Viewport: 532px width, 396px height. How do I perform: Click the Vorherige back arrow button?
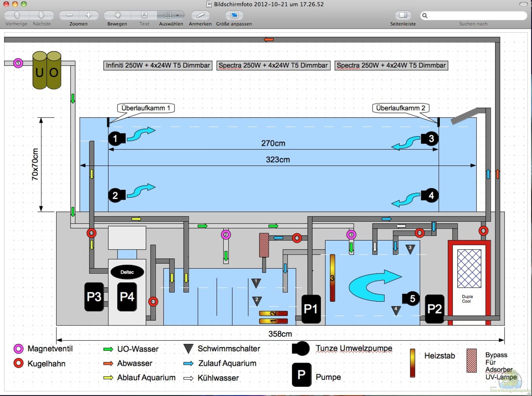[16, 15]
